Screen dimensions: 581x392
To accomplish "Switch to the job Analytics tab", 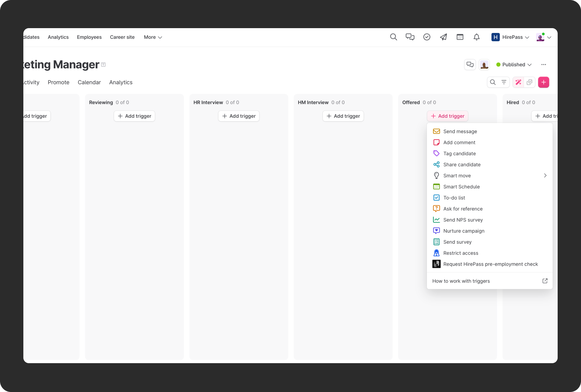I will [x=121, y=82].
